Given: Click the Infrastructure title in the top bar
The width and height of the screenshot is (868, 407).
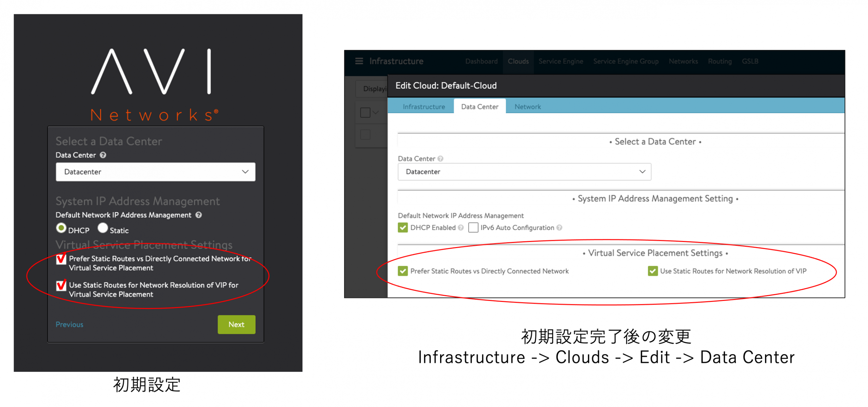Looking at the screenshot, I should (x=396, y=61).
